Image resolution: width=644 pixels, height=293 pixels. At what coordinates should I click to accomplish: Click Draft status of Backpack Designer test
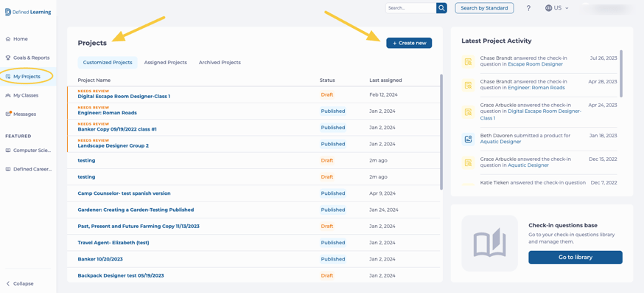[327, 276]
